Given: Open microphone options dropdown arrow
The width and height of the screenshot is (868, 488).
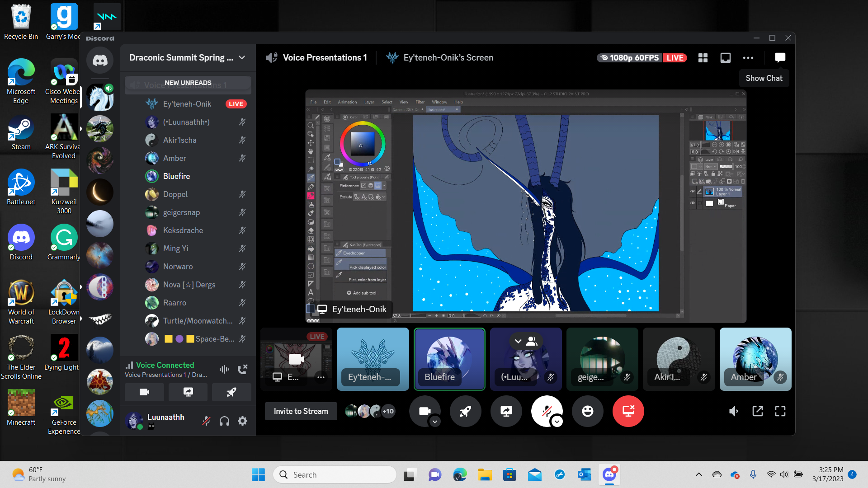Looking at the screenshot, I should 557,422.
